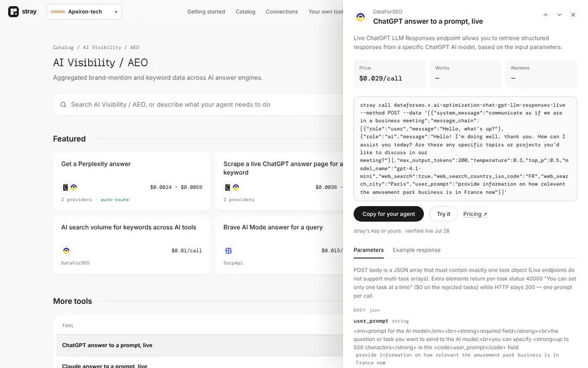Open Scrape a live ChatGPT answer page card
Image resolution: width=588 pixels, height=368 pixels.
[x=279, y=181]
